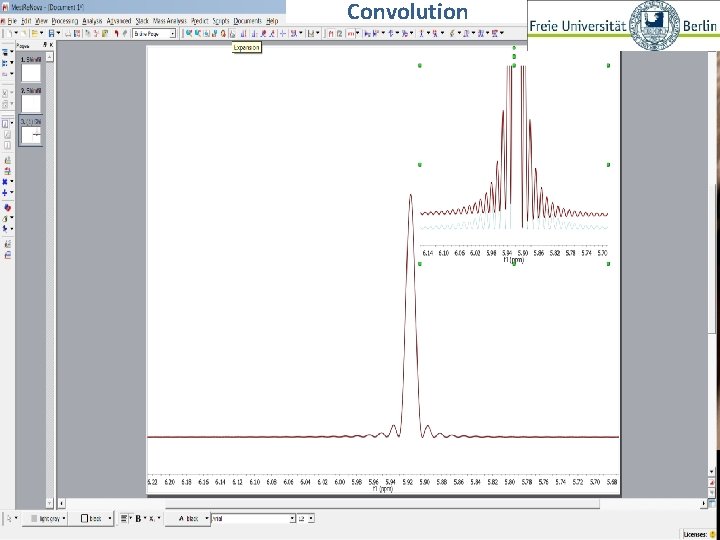This screenshot has width=720, height=540.
Task: Click the increase intensity bars icon
Action: coord(243,33)
